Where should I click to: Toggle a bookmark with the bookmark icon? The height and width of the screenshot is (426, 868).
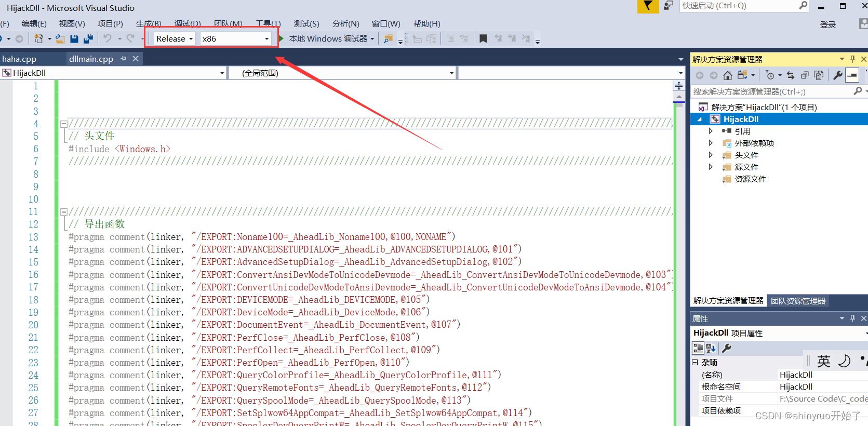click(483, 38)
